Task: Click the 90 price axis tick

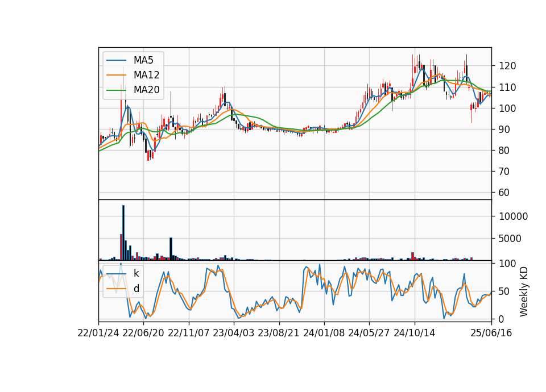Action: coord(504,130)
